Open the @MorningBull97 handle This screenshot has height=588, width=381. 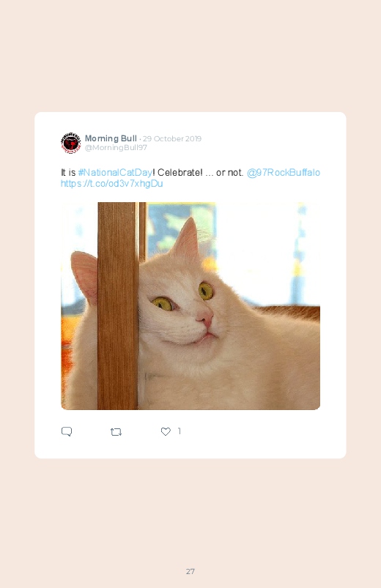coord(116,148)
